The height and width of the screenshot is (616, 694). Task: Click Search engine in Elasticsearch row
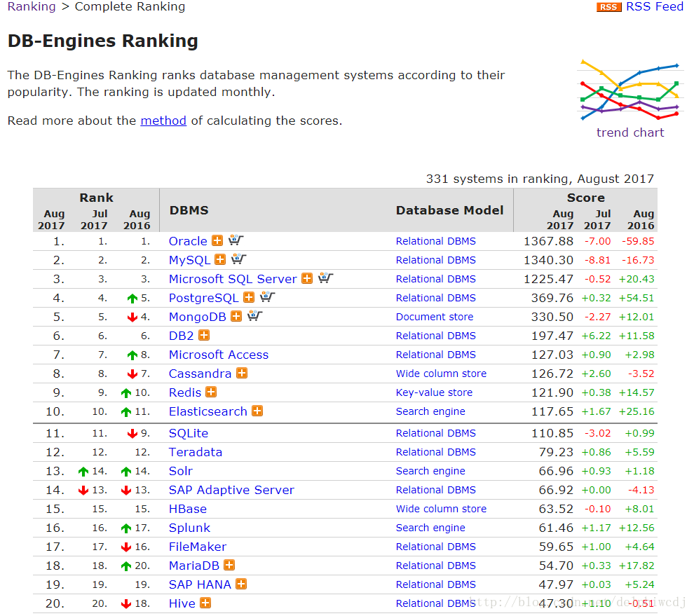[x=430, y=411]
